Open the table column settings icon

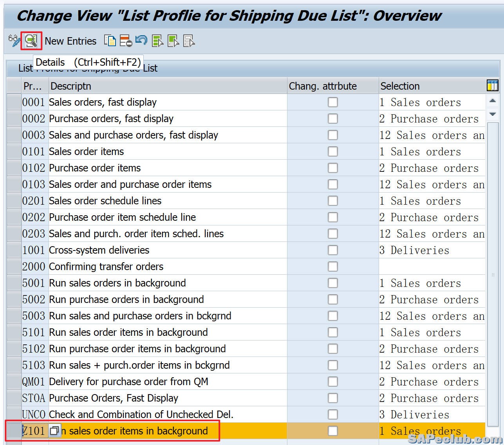[x=492, y=85]
